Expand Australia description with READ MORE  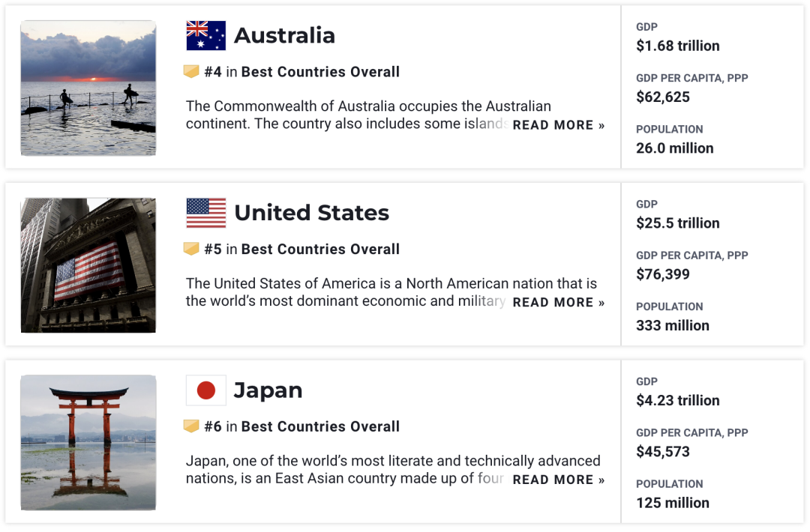coord(558,125)
